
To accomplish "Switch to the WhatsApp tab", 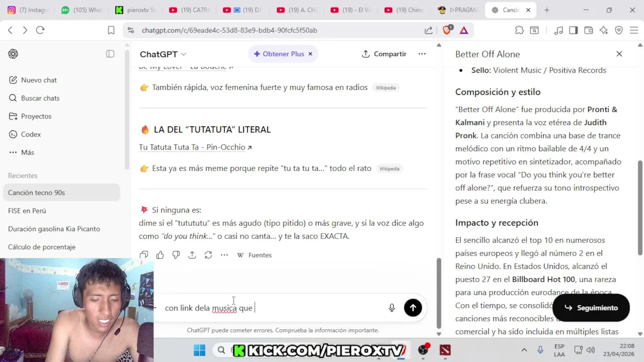I will (x=82, y=10).
